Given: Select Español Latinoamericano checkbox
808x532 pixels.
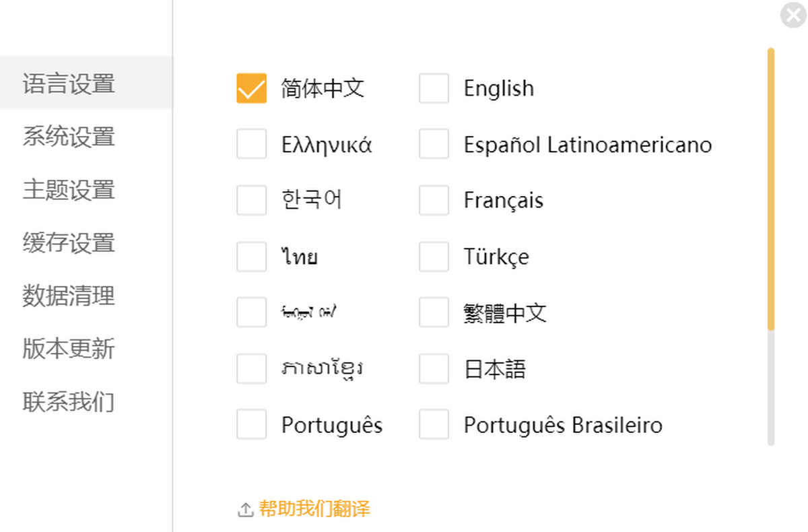Looking at the screenshot, I should [x=434, y=144].
